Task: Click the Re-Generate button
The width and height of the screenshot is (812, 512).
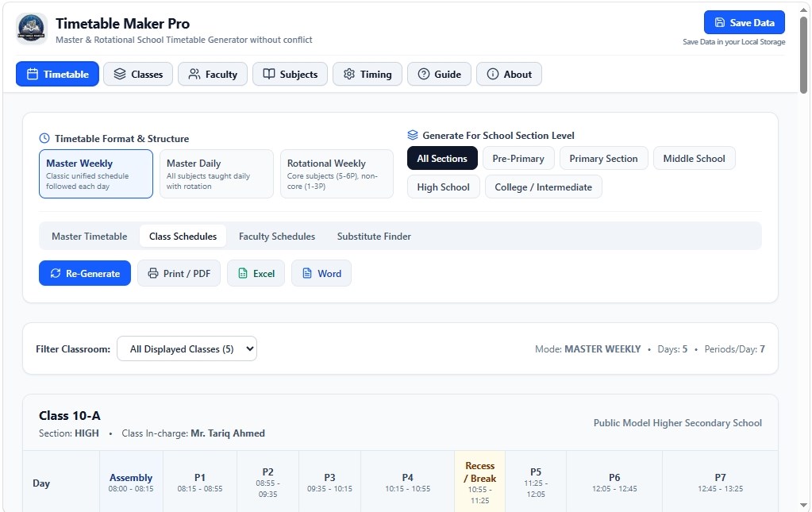Action: click(85, 273)
